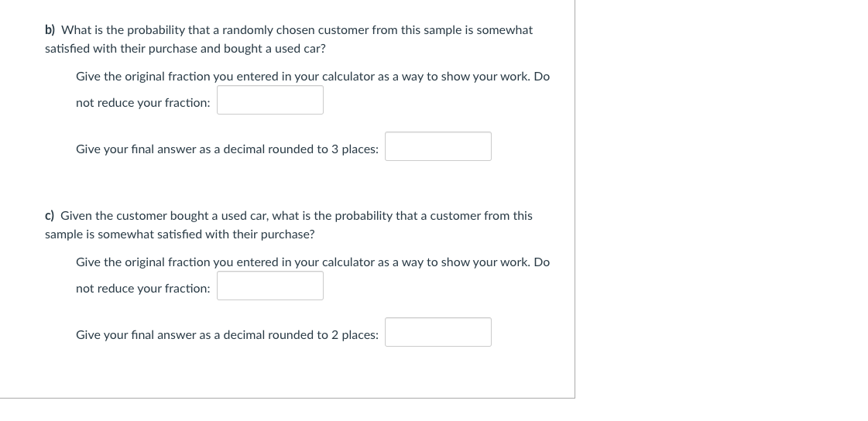
Task: Click the 3 decimal places answer box
Action: [437, 147]
